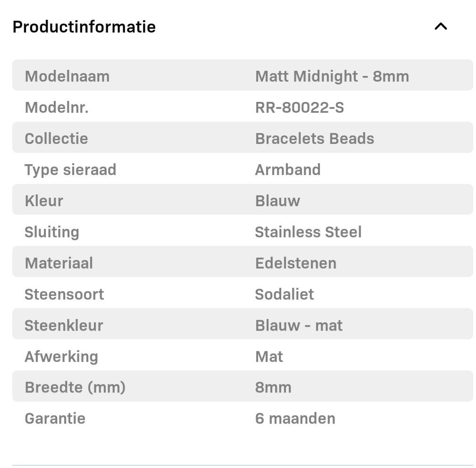Click the Armband type value

point(287,170)
